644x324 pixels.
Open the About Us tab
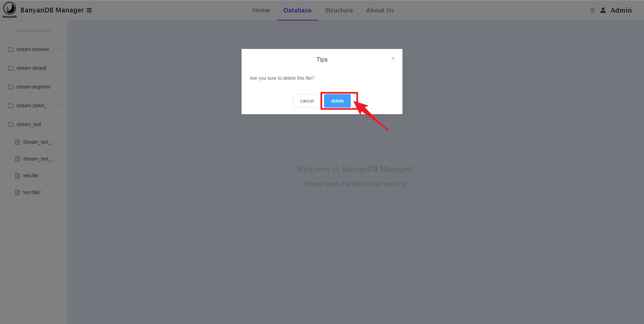[x=380, y=10]
